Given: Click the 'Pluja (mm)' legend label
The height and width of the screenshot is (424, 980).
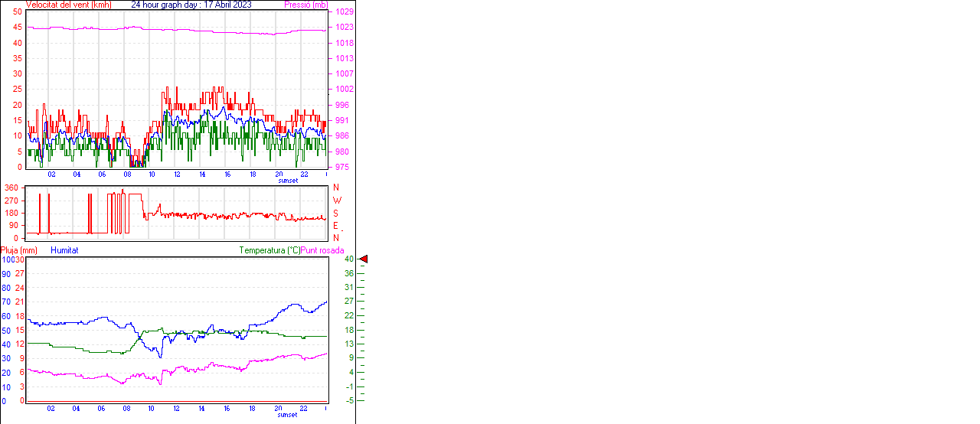Looking at the screenshot, I should [19, 250].
